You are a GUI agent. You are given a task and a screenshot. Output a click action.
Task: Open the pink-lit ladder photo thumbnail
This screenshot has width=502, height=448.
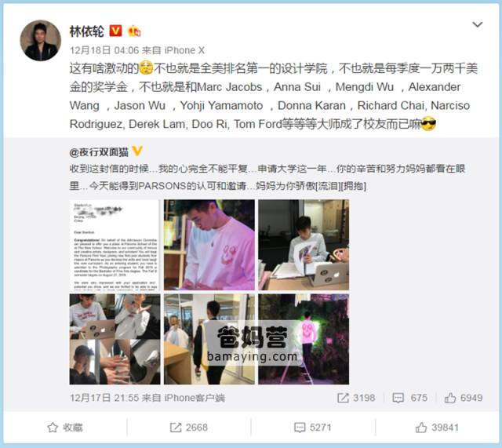point(304,340)
